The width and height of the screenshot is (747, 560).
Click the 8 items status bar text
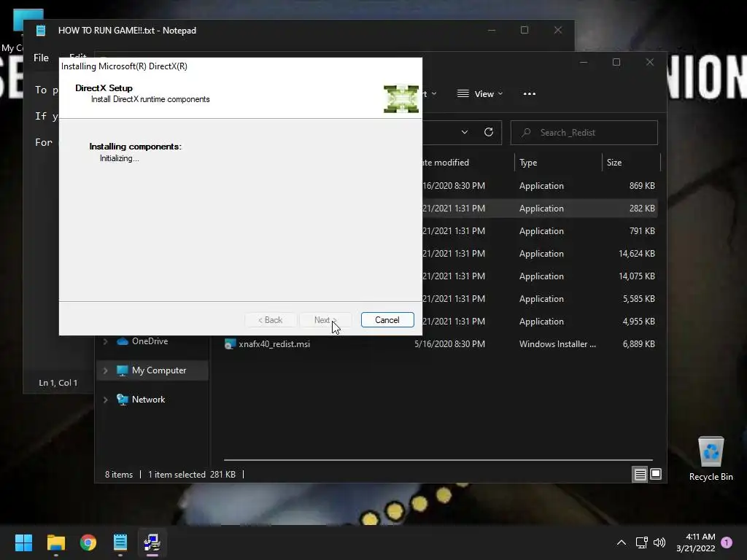coord(119,475)
